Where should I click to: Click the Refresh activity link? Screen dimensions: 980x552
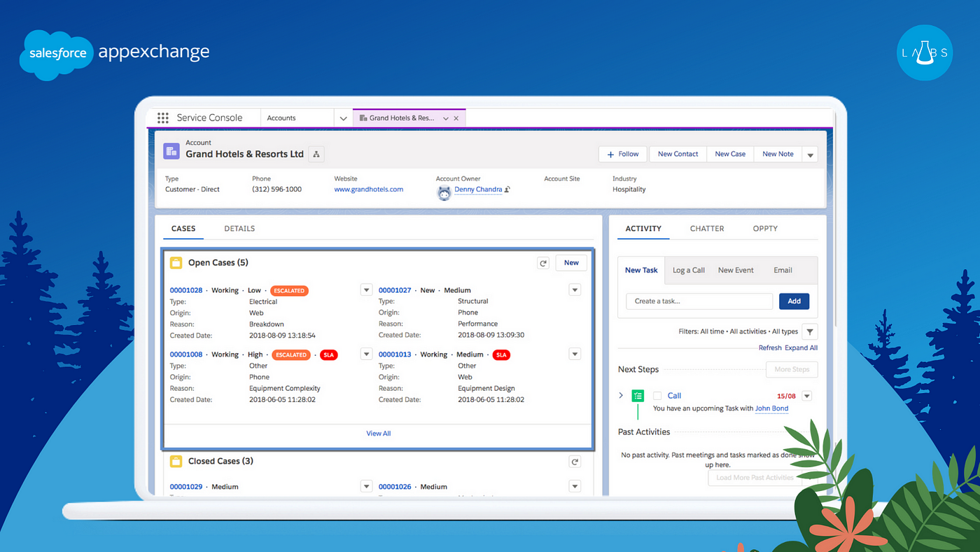click(x=770, y=348)
